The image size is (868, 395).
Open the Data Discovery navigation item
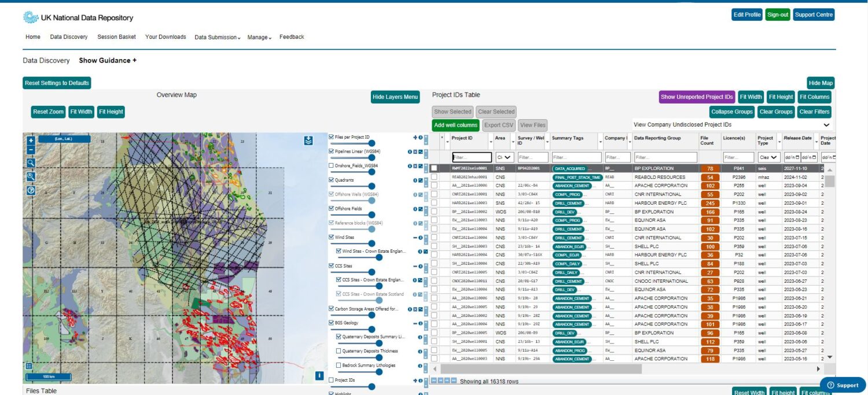point(69,37)
